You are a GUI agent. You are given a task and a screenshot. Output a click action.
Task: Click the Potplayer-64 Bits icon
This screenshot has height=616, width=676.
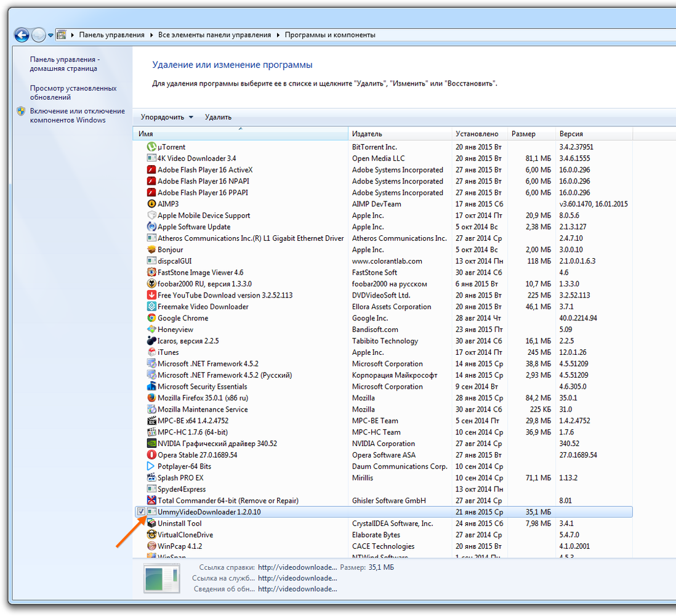click(x=151, y=467)
